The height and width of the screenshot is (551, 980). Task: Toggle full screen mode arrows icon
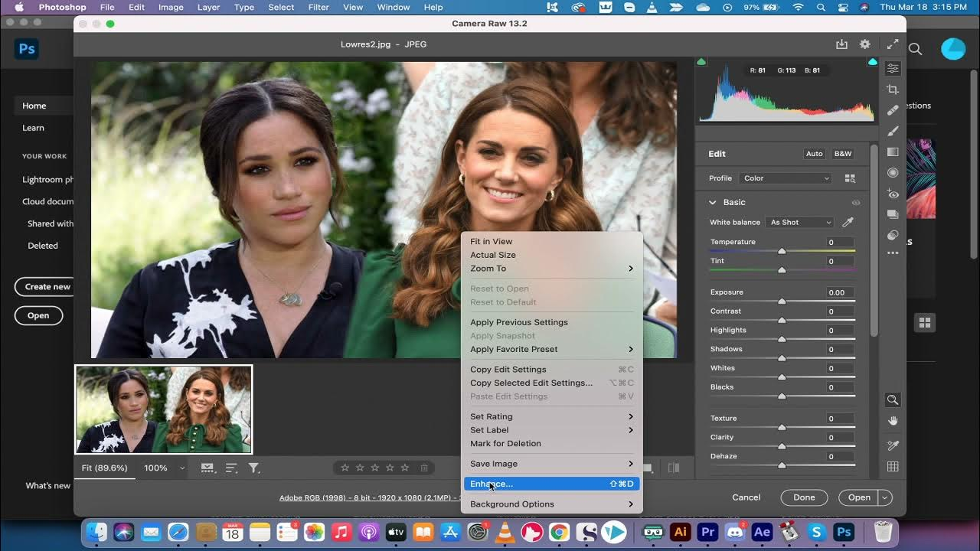click(x=893, y=44)
